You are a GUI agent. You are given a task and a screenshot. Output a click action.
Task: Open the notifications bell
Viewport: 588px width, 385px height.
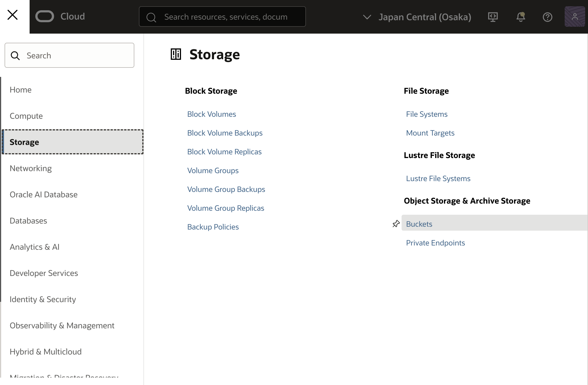click(x=521, y=17)
